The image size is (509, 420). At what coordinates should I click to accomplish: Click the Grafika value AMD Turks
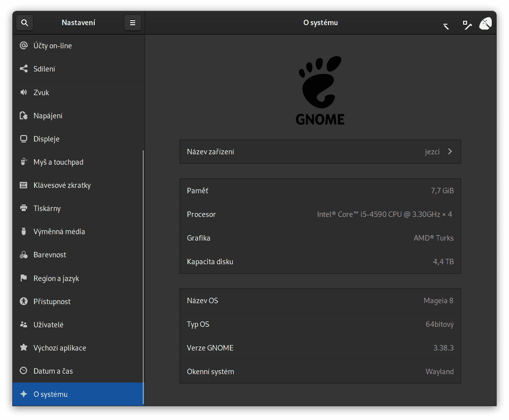pos(434,238)
